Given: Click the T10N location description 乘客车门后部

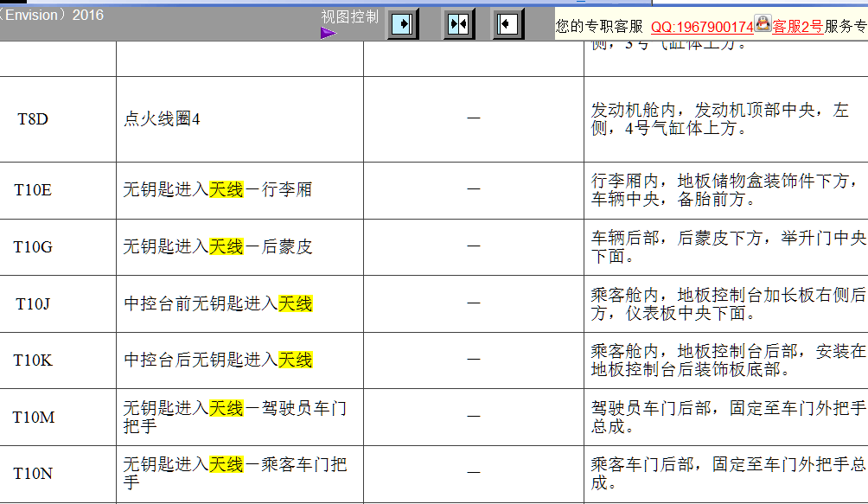Looking at the screenshot, I should pyautogui.click(x=728, y=474).
